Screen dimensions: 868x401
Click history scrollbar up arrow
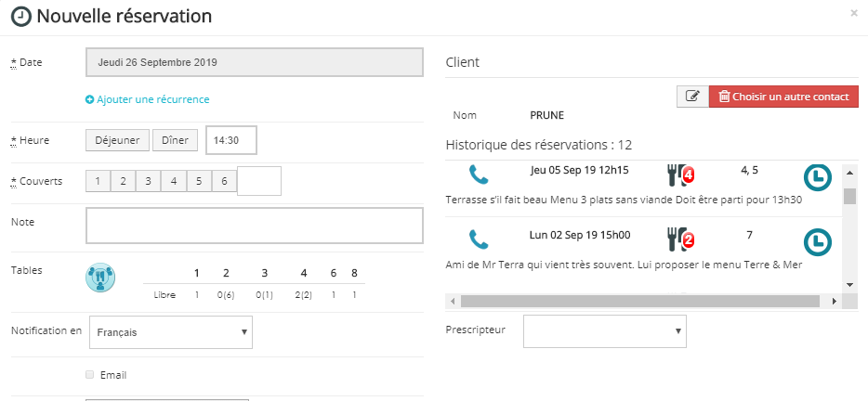849,173
